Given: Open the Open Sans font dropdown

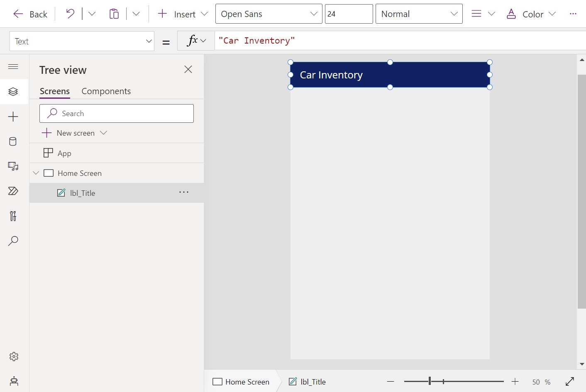Looking at the screenshot, I should 269,14.
